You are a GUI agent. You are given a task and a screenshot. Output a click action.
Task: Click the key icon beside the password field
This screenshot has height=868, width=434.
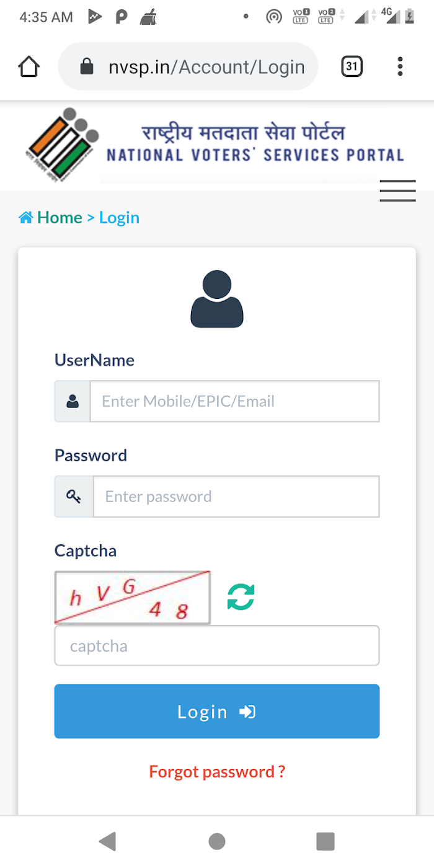74,497
